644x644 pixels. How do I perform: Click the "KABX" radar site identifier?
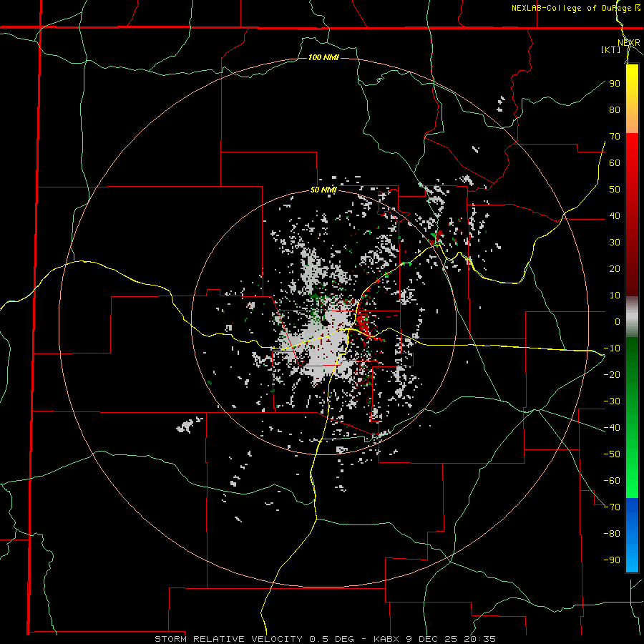pyautogui.click(x=387, y=639)
